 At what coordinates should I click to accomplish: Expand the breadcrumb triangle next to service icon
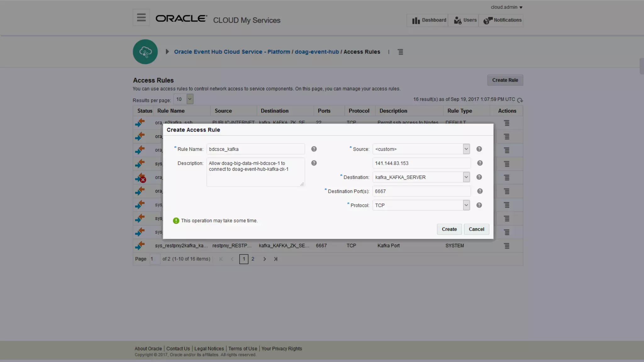pyautogui.click(x=167, y=52)
